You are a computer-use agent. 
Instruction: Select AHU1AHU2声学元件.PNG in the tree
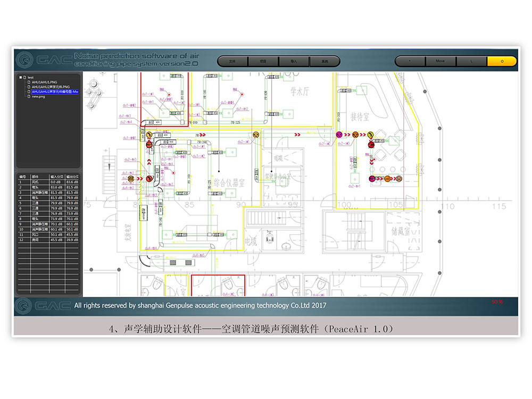tap(51, 87)
